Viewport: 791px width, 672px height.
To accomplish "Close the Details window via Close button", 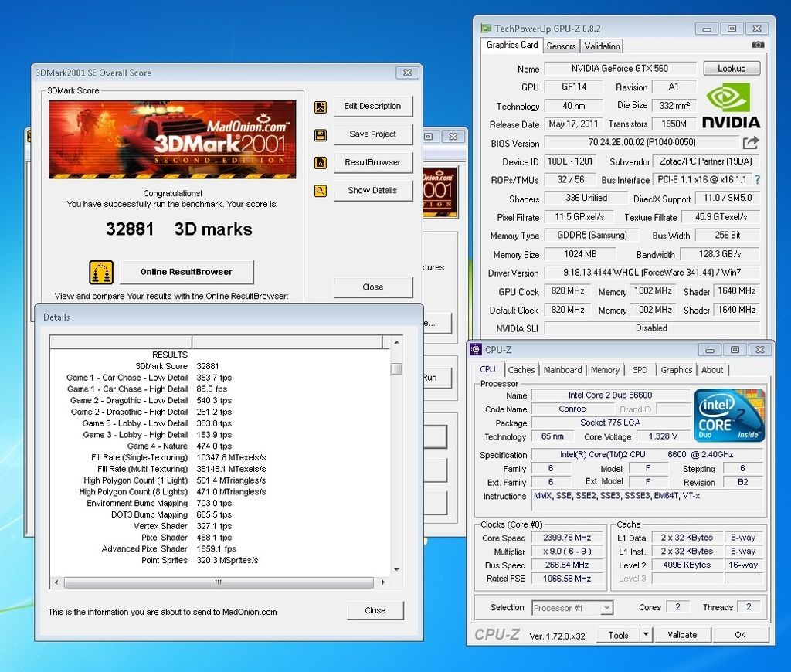I will pos(375,610).
